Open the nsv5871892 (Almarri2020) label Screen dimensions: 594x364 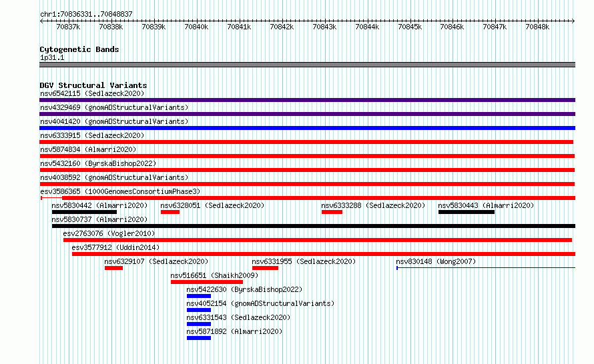234,331
